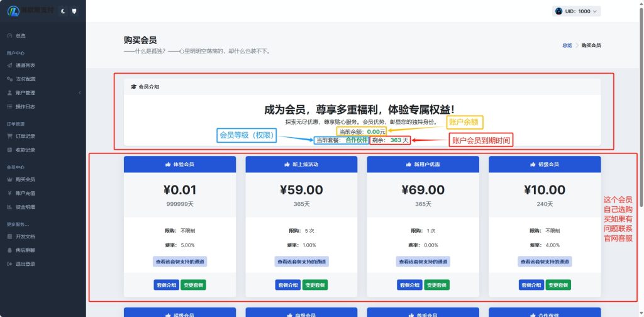Click thumbs-up icon on 体验会员 card header
The width and height of the screenshot is (644, 317).
pyautogui.click(x=168, y=164)
